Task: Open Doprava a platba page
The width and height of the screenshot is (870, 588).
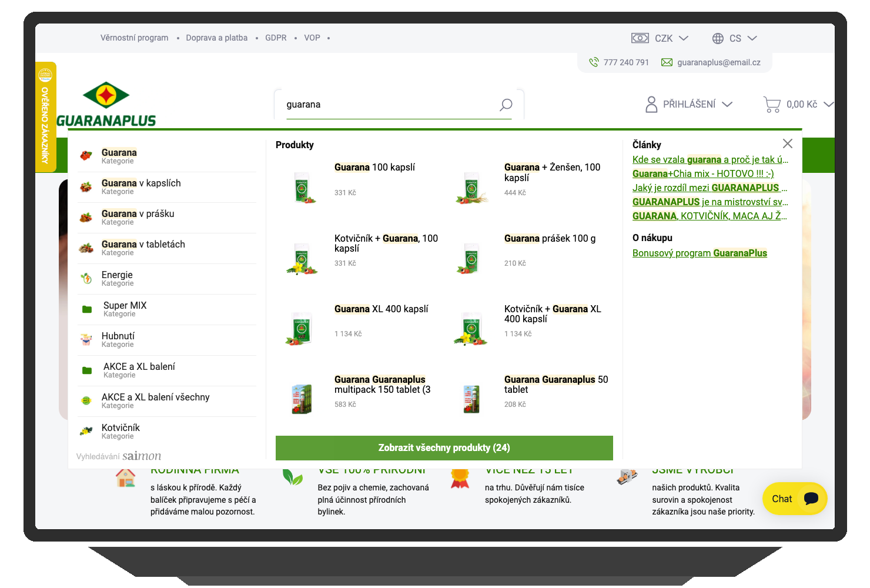Action: 216,38
